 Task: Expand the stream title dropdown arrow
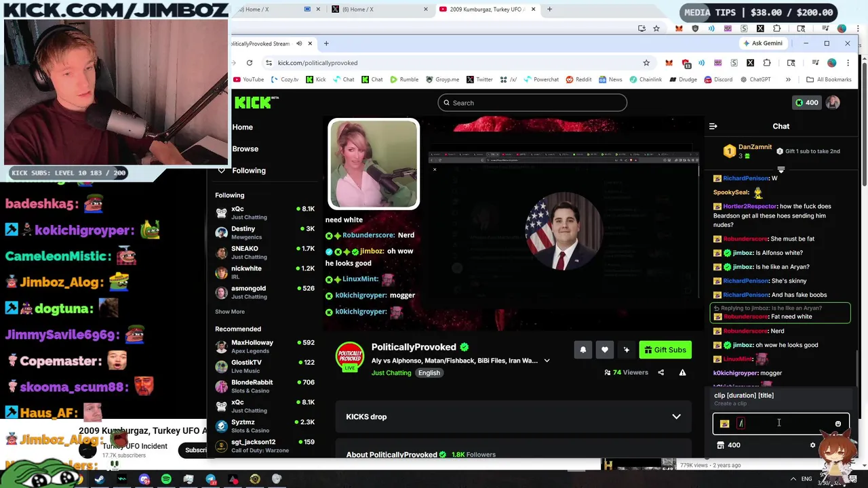(547, 361)
